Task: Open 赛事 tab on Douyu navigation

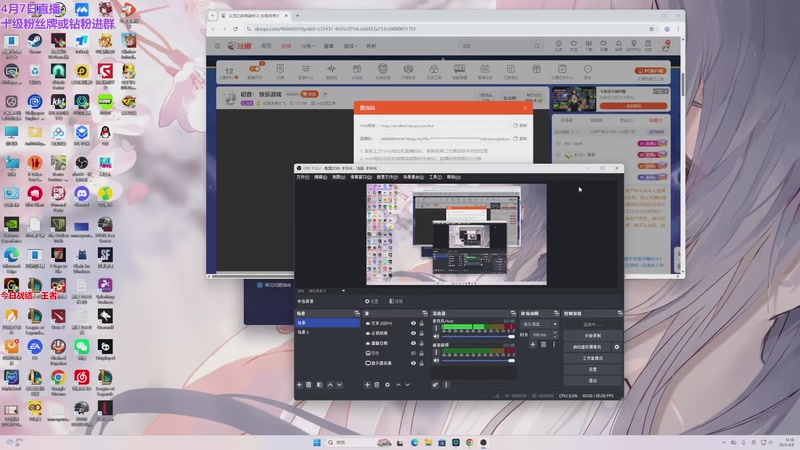Action: point(329,46)
